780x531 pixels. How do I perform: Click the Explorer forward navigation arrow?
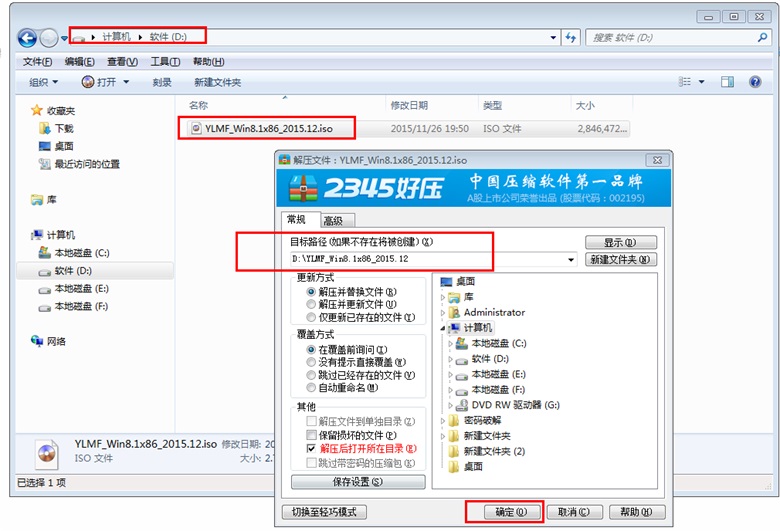coord(49,38)
